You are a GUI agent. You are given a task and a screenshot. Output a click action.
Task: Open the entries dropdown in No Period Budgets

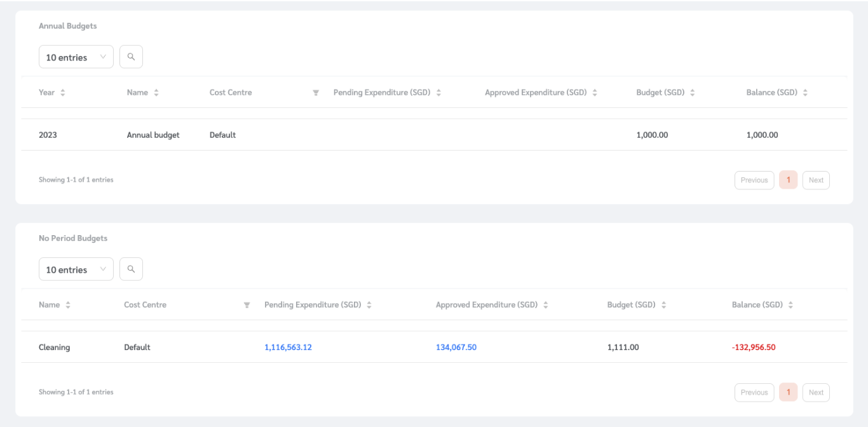[x=76, y=269]
